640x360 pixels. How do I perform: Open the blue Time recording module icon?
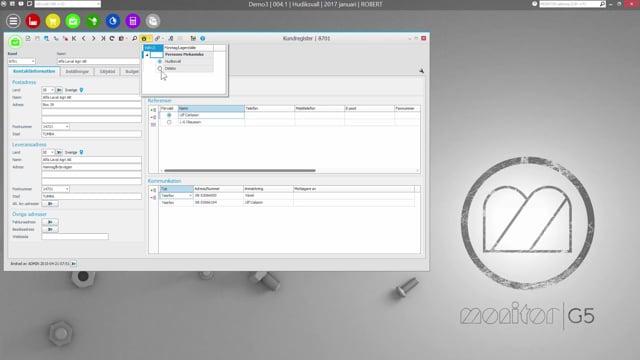[113, 21]
